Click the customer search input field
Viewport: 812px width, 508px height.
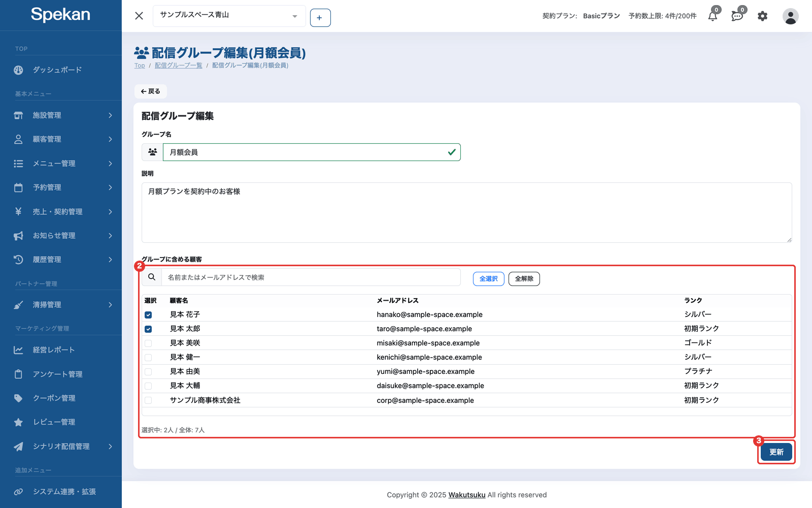pyautogui.click(x=311, y=277)
